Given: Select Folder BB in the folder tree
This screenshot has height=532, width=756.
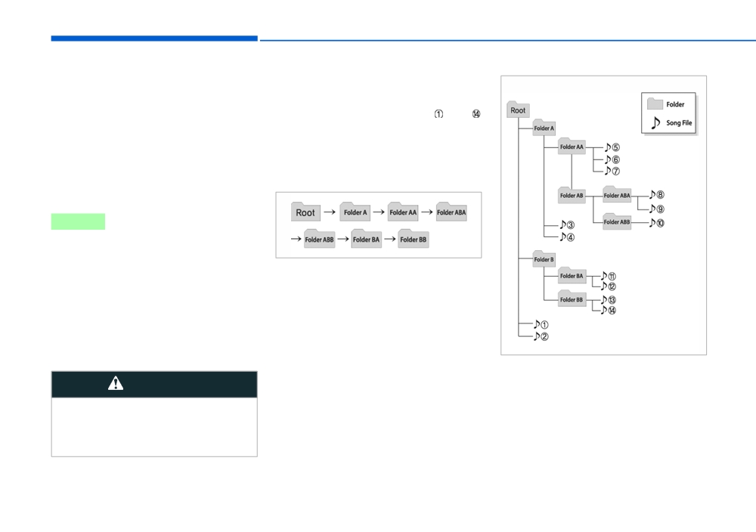Looking at the screenshot, I should [x=572, y=298].
